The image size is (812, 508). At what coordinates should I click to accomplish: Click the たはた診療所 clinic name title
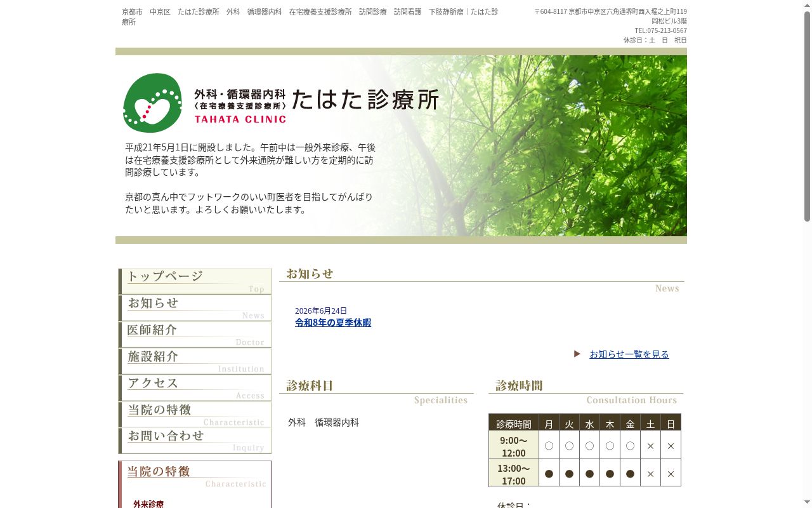pos(365,100)
